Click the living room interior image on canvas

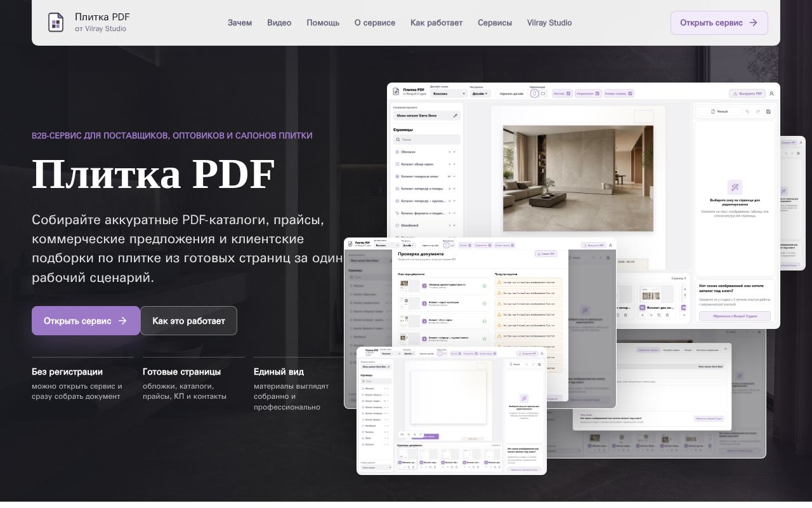click(578, 178)
